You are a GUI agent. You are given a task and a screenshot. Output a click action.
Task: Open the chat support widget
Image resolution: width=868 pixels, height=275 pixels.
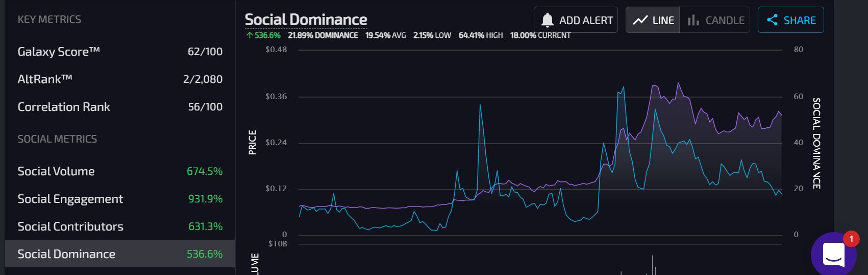pyautogui.click(x=833, y=255)
